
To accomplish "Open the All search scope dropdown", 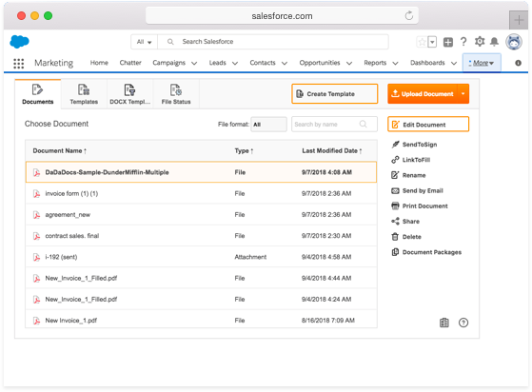I will 145,42.
